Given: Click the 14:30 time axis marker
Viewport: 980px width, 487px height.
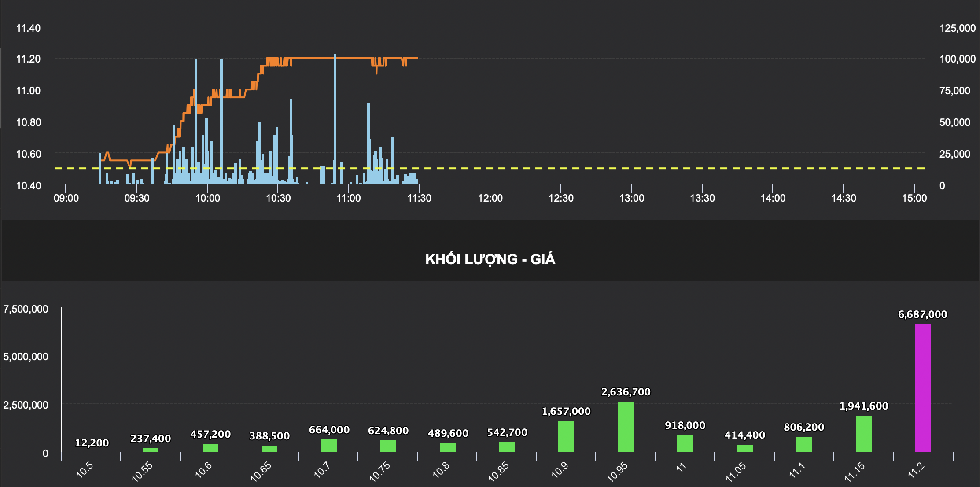Looking at the screenshot, I should point(844,198).
